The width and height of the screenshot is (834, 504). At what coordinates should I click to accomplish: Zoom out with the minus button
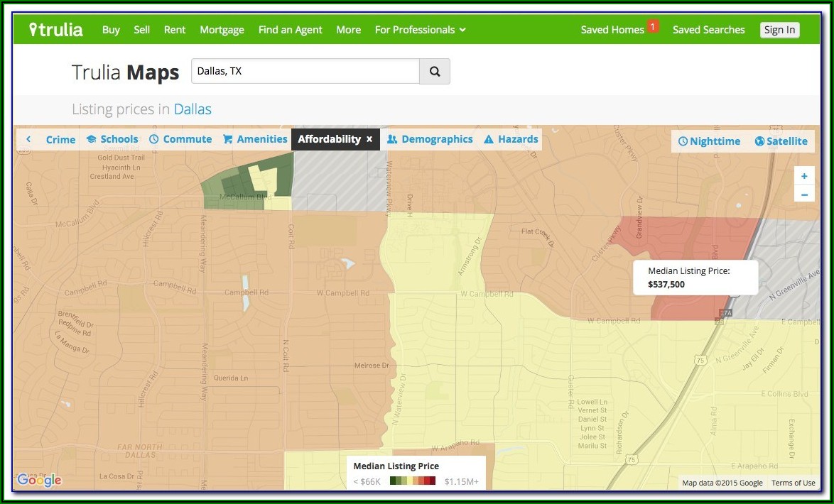click(804, 195)
